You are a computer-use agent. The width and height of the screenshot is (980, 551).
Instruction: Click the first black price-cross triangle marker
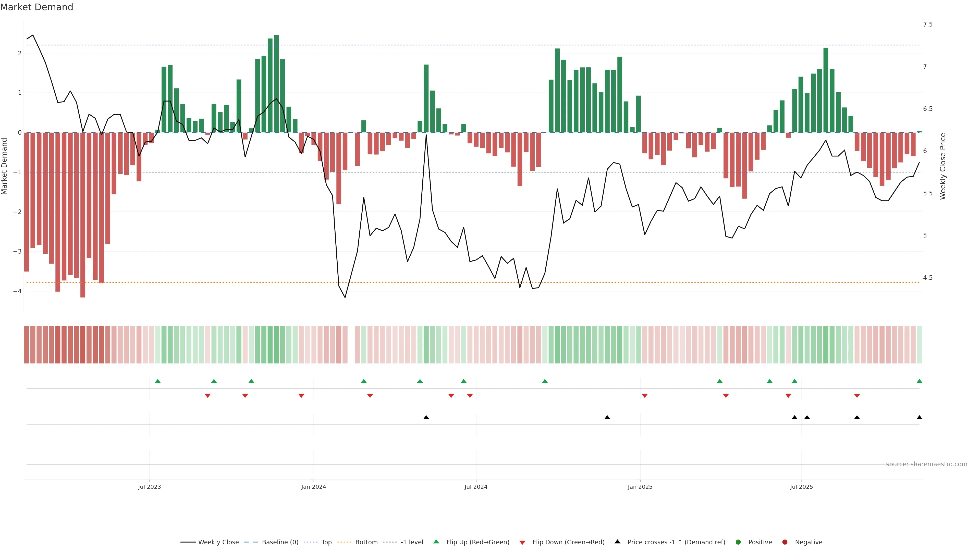426,418
